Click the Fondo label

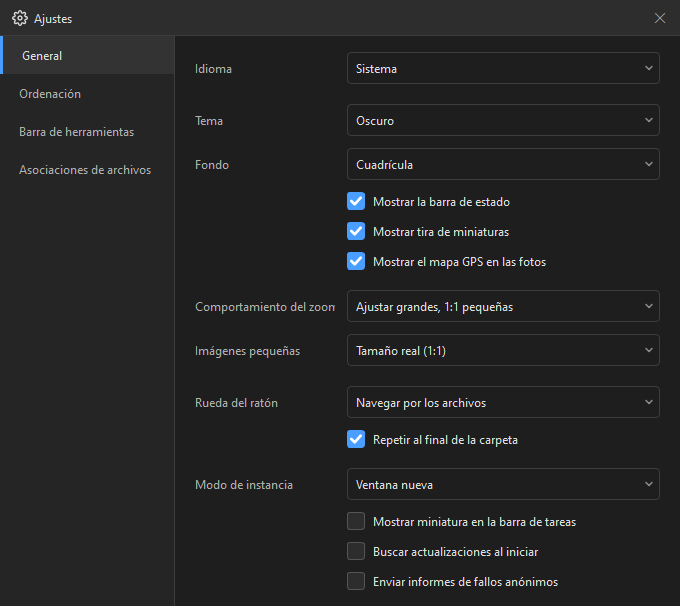tap(212, 165)
